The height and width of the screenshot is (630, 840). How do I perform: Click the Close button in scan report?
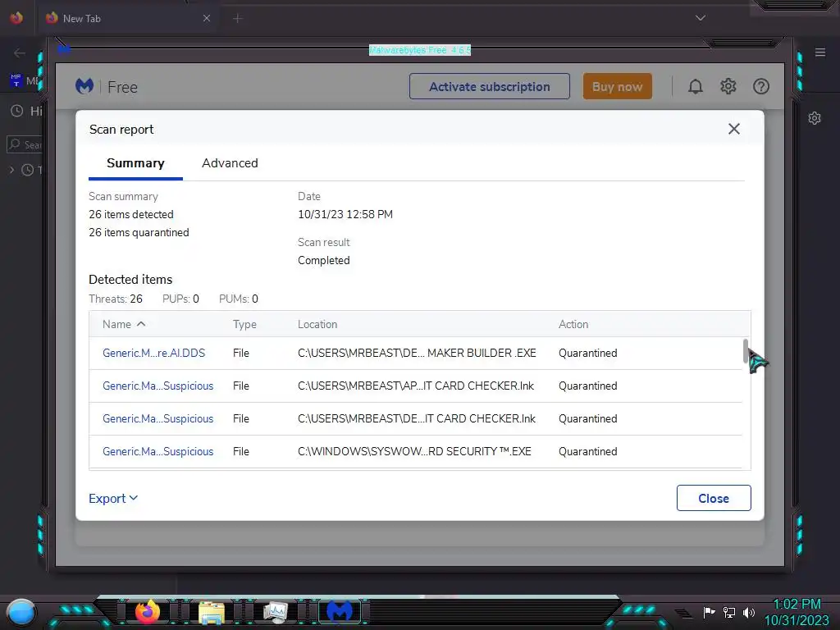(x=714, y=498)
